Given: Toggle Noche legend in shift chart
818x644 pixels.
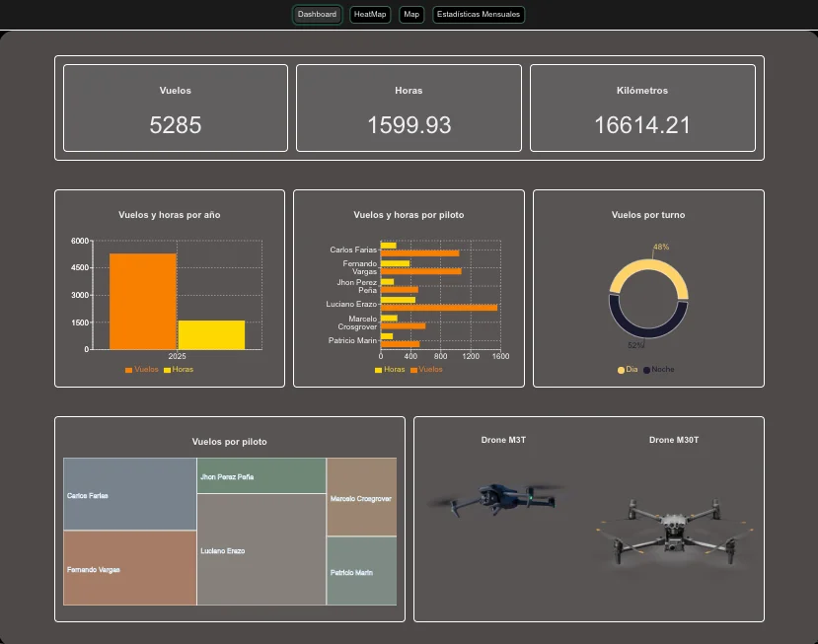Looking at the screenshot, I should tap(659, 370).
